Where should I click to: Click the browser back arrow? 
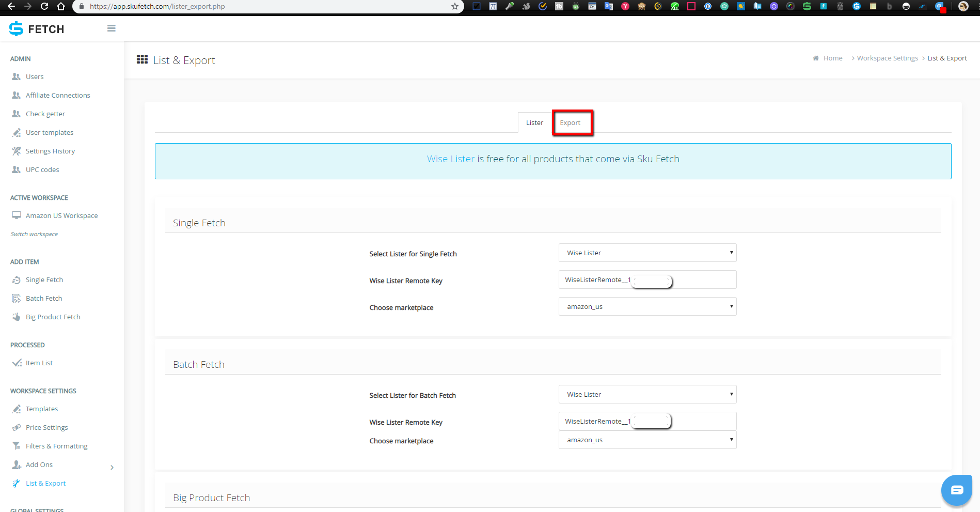pyautogui.click(x=11, y=6)
